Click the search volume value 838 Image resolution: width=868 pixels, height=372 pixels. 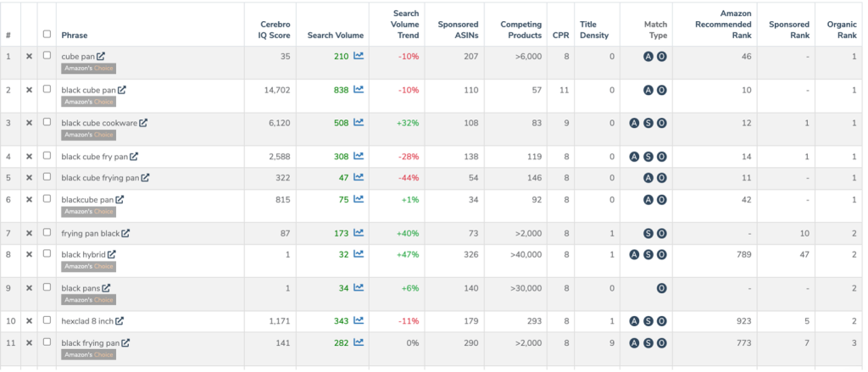339,90
